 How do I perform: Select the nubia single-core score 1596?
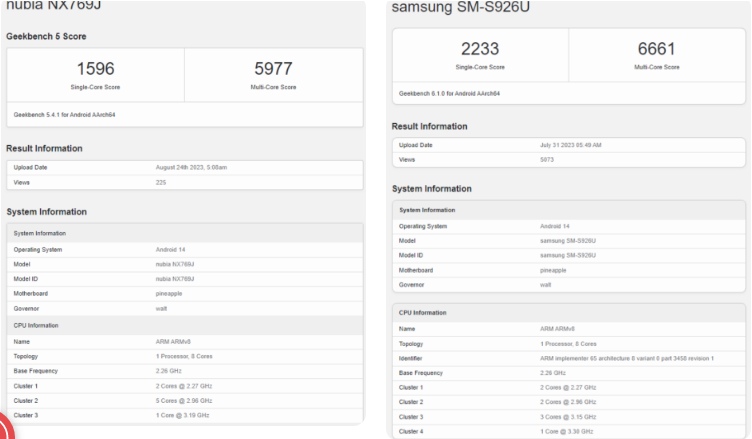(x=95, y=69)
